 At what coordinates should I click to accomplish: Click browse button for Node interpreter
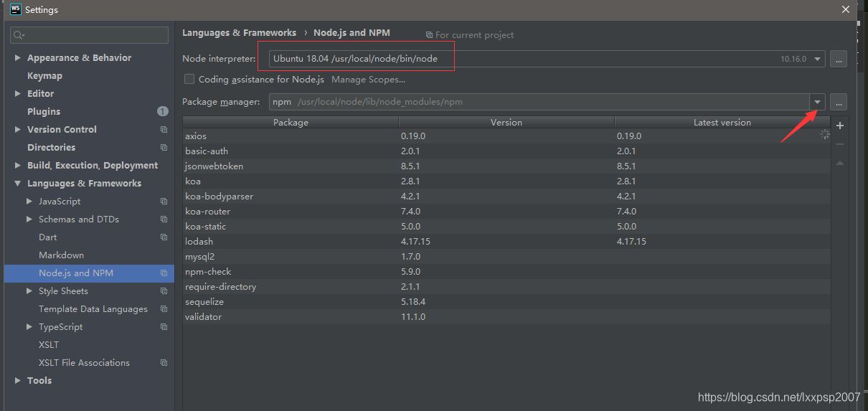point(839,59)
